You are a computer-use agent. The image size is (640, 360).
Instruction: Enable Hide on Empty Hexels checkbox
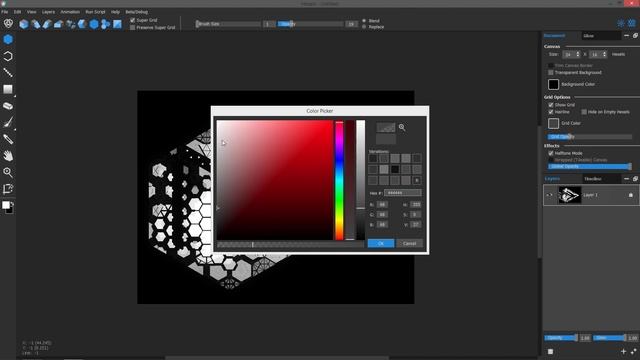(x=584, y=112)
